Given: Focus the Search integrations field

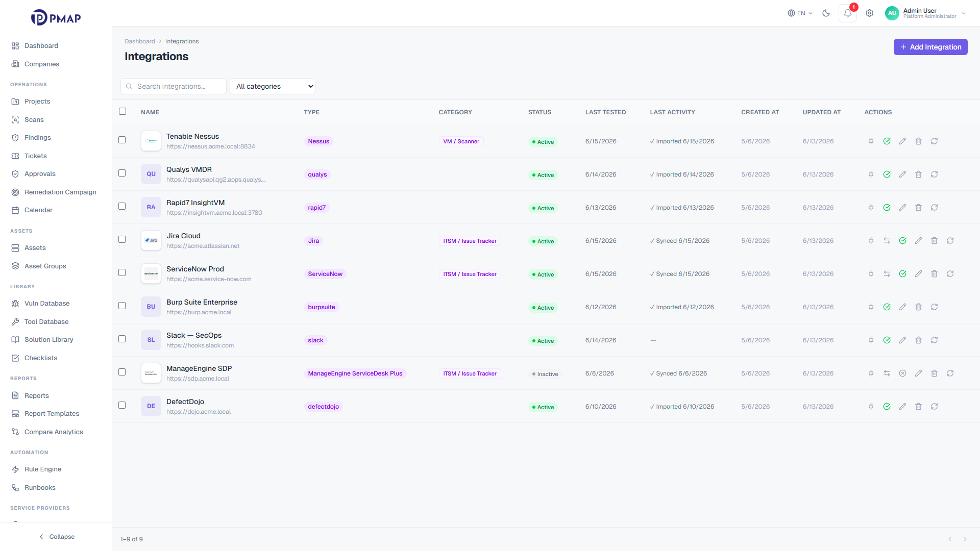Looking at the screenshot, I should (x=174, y=86).
